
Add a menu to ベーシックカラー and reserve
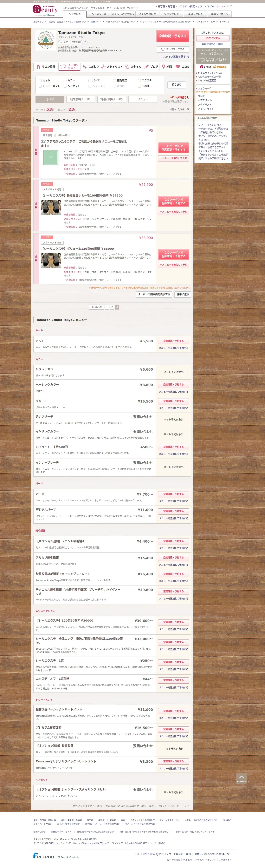click(x=174, y=392)
